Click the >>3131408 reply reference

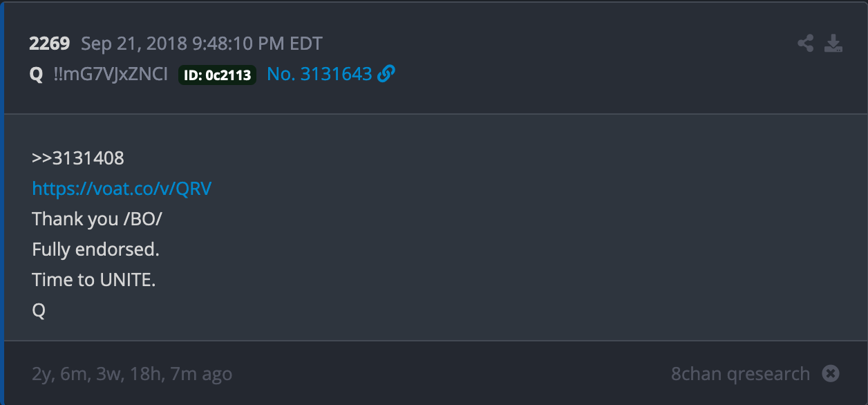coord(78,158)
